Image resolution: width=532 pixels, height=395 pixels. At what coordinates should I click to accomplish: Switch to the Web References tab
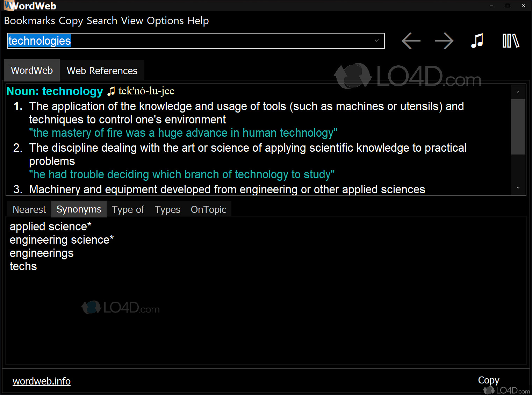102,70
